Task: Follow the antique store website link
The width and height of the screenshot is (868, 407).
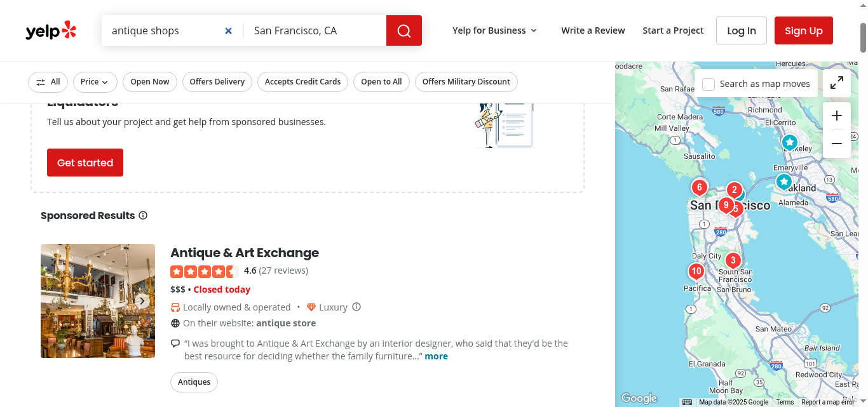Action: [286, 323]
